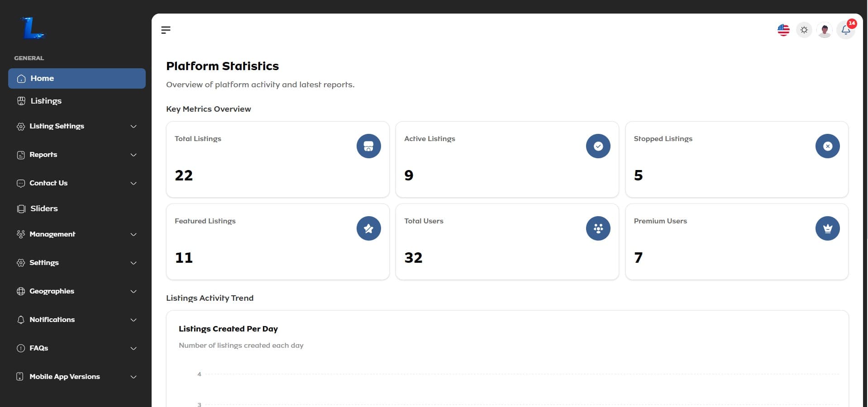Click the Active Listings count 9
Image resolution: width=868 pixels, height=407 pixels.
pos(409,175)
